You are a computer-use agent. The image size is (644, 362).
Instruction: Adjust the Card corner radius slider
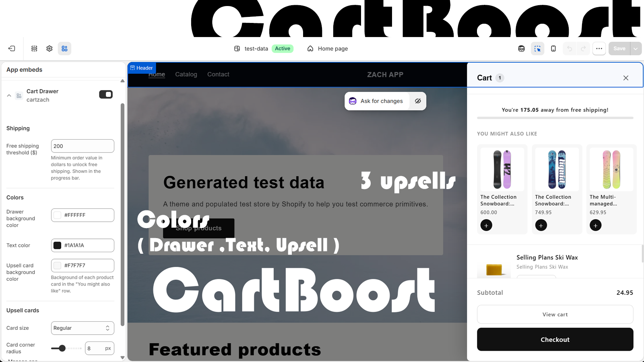[62, 348]
